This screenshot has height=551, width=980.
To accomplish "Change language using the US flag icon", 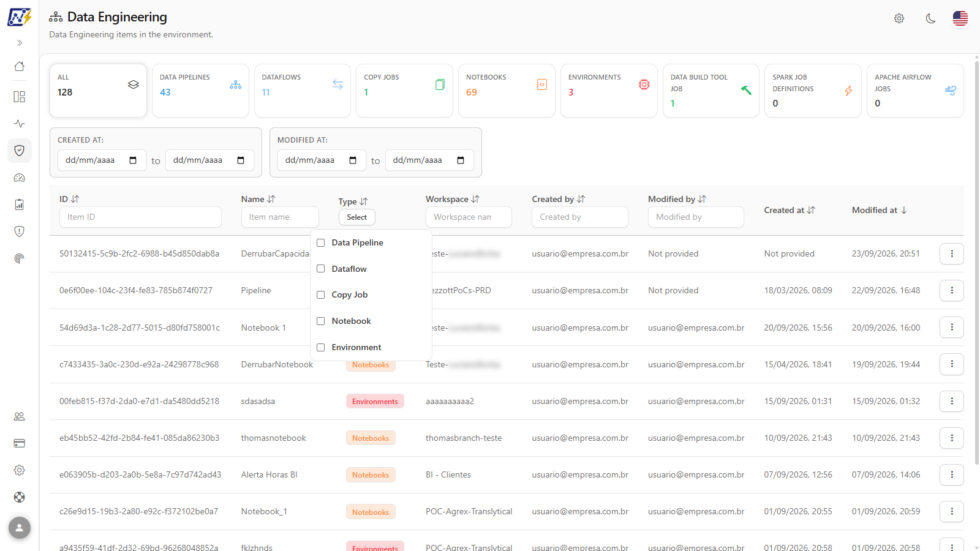I will click(x=960, y=18).
